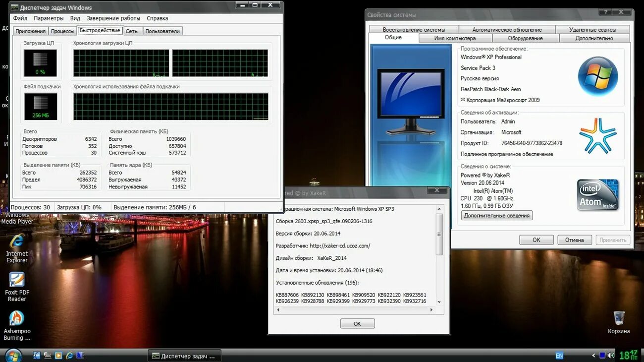The image size is (644, 362).
Task: Click the second quick launch icon
Action: click(48, 355)
